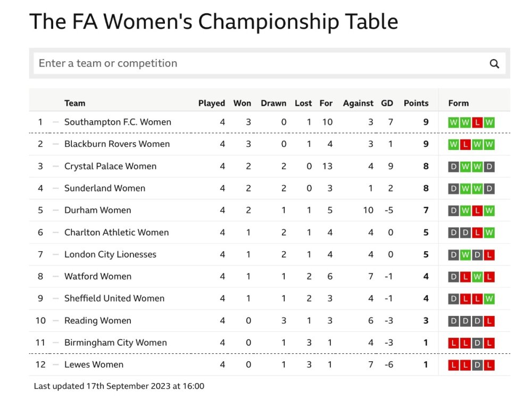This screenshot has height=399, width=532.
Task: Click the Points column header
Action: 415,103
